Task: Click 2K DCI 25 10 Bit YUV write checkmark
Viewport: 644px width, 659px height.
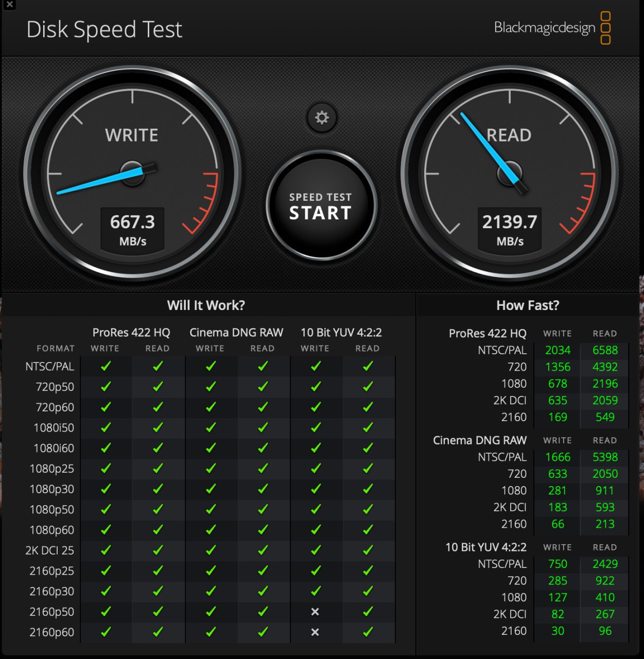Action: [x=316, y=550]
